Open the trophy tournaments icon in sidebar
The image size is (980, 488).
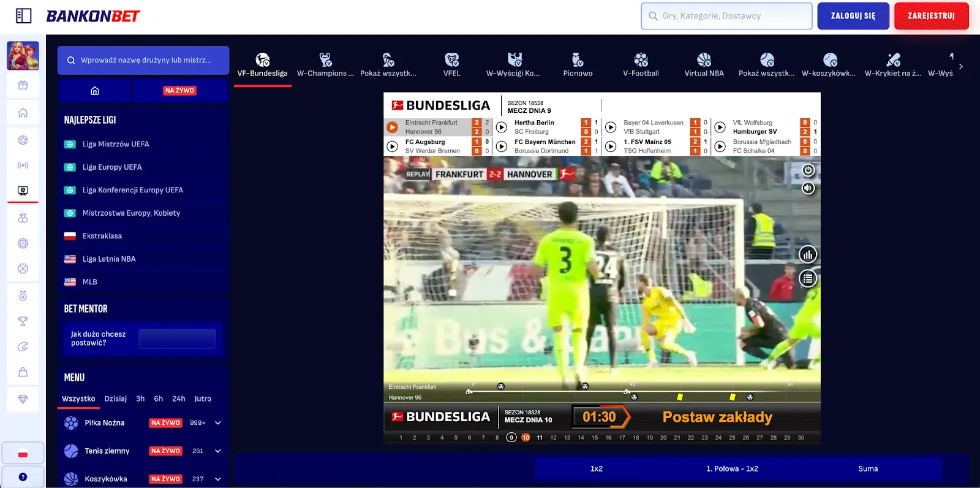click(23, 321)
